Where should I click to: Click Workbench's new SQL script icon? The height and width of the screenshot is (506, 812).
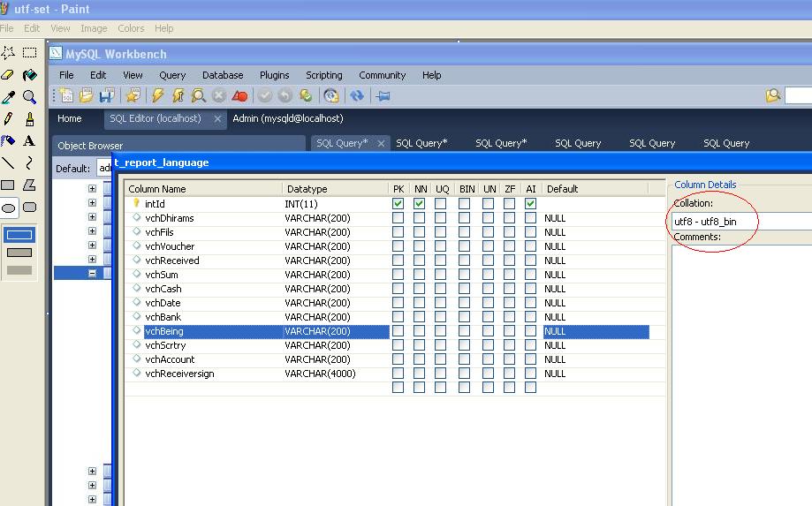[x=66, y=95]
